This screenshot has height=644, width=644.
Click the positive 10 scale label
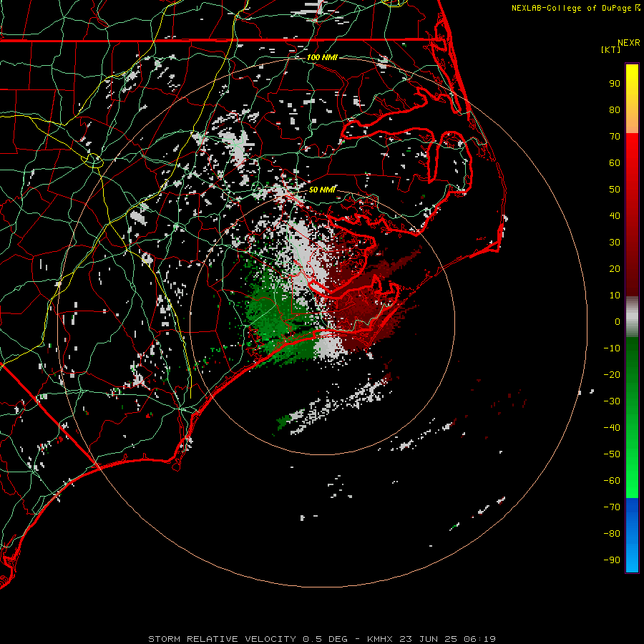[x=615, y=296]
